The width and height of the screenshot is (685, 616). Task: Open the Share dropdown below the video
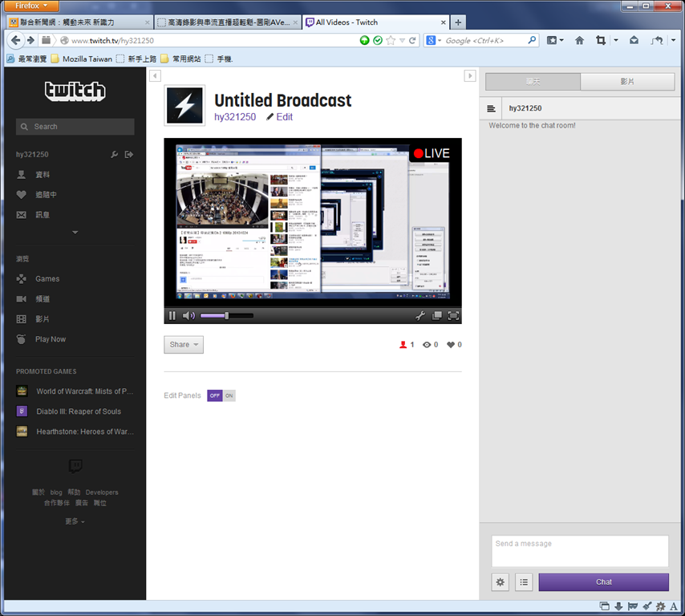point(184,345)
